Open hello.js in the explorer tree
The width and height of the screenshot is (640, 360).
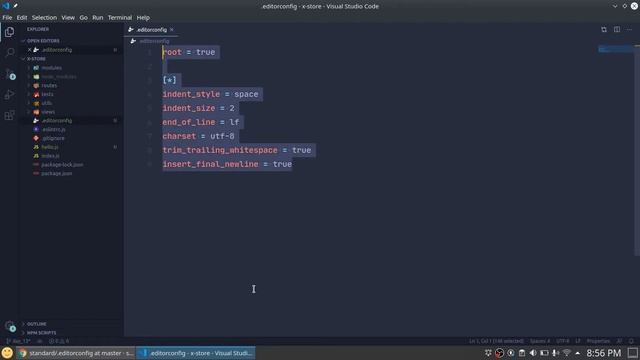pos(50,147)
